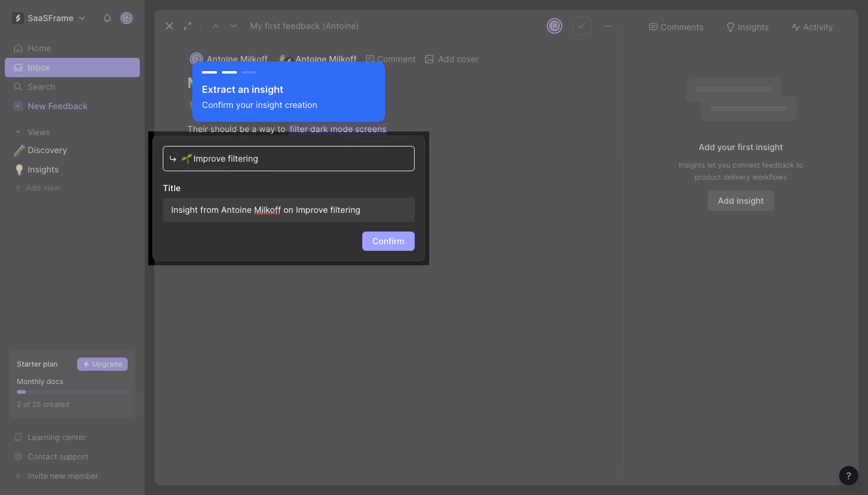Collapse the Views section
This screenshot has height=495, width=868.
17,132
